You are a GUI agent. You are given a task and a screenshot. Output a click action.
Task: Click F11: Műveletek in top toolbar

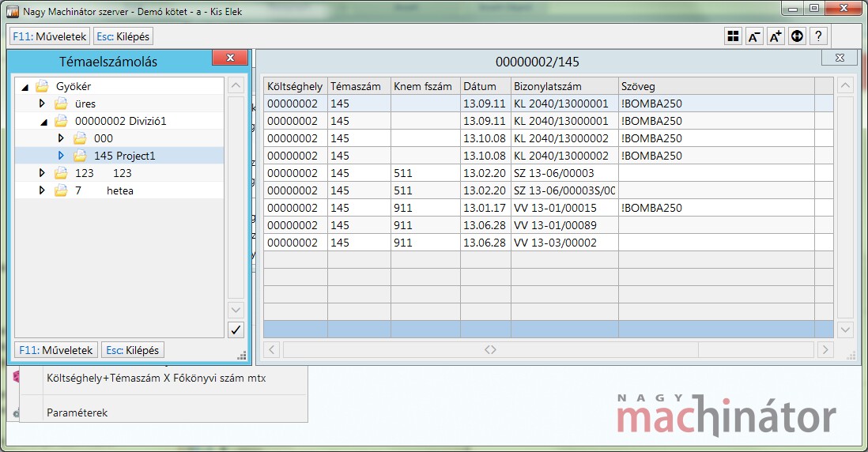coord(50,36)
